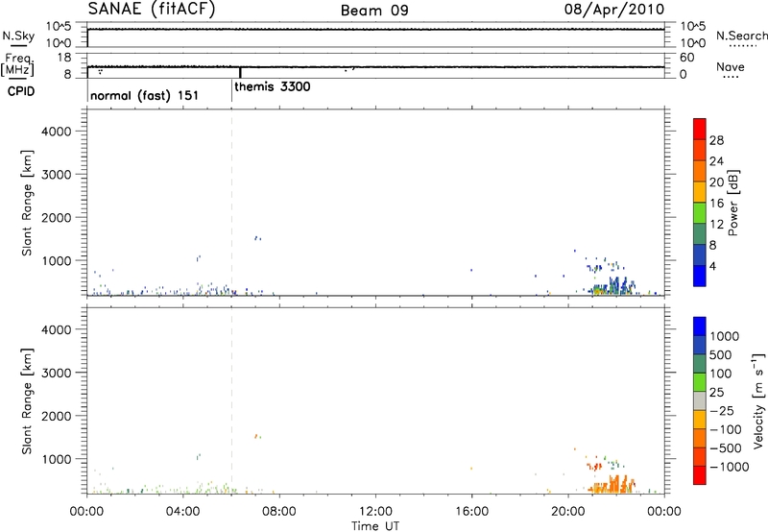Click the 2000 tick in the power panel
768x532 pixels.
point(56,217)
